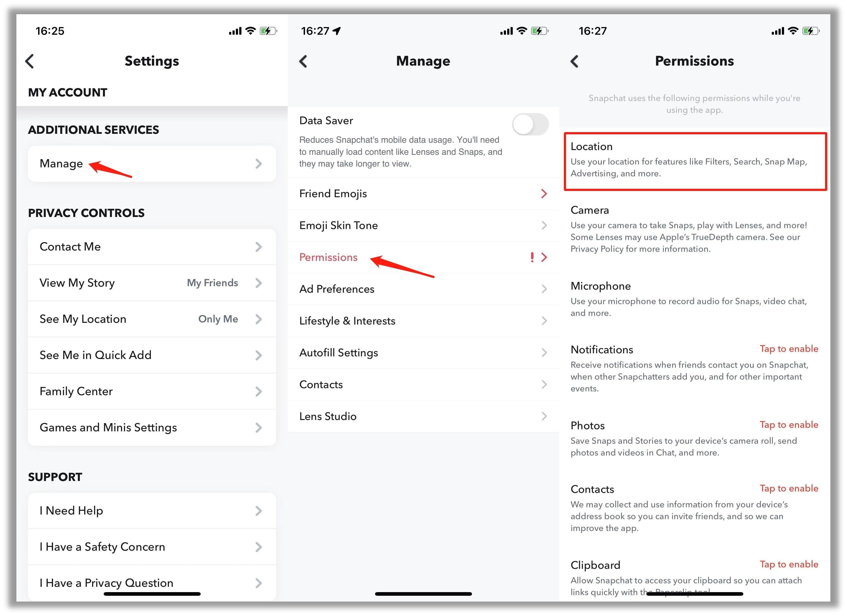Tap chevron on I Have a Privacy Question
The height and width of the screenshot is (616, 847).
click(x=259, y=583)
